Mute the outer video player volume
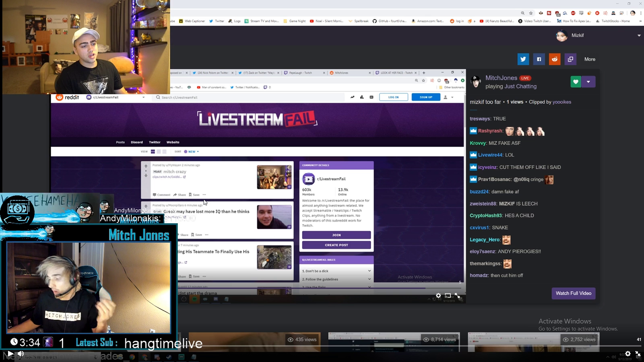The image size is (644, 362). coord(21,354)
